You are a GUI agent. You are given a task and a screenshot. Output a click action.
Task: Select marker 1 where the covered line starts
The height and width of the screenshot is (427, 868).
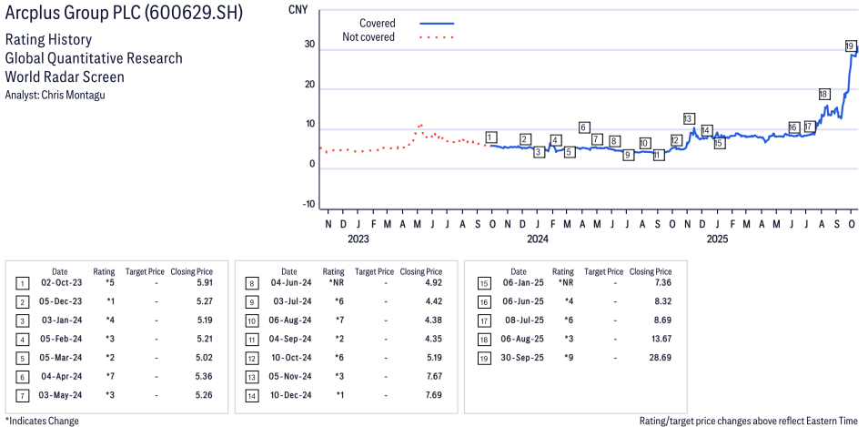tap(491, 137)
